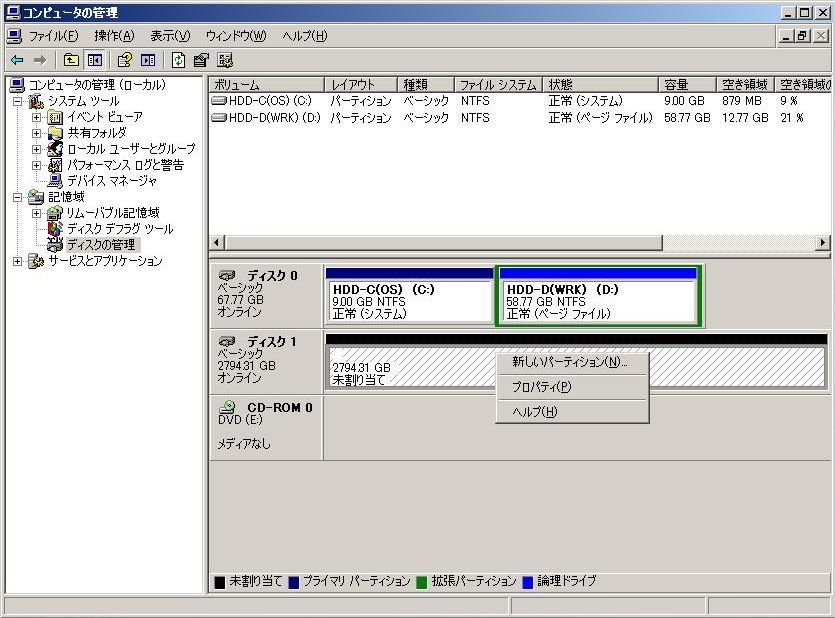Click the Up one level folder icon

pos(71,60)
